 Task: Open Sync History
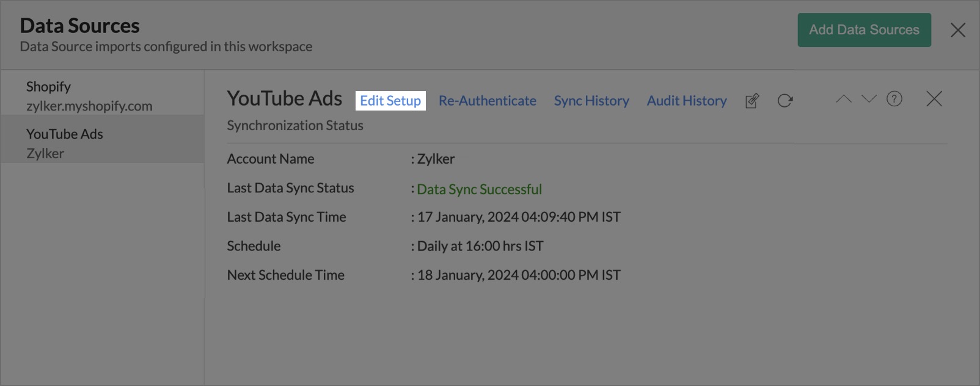click(x=591, y=101)
